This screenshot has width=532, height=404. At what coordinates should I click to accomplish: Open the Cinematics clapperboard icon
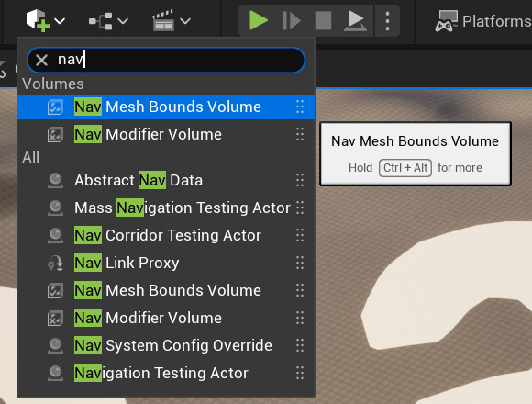(x=163, y=21)
